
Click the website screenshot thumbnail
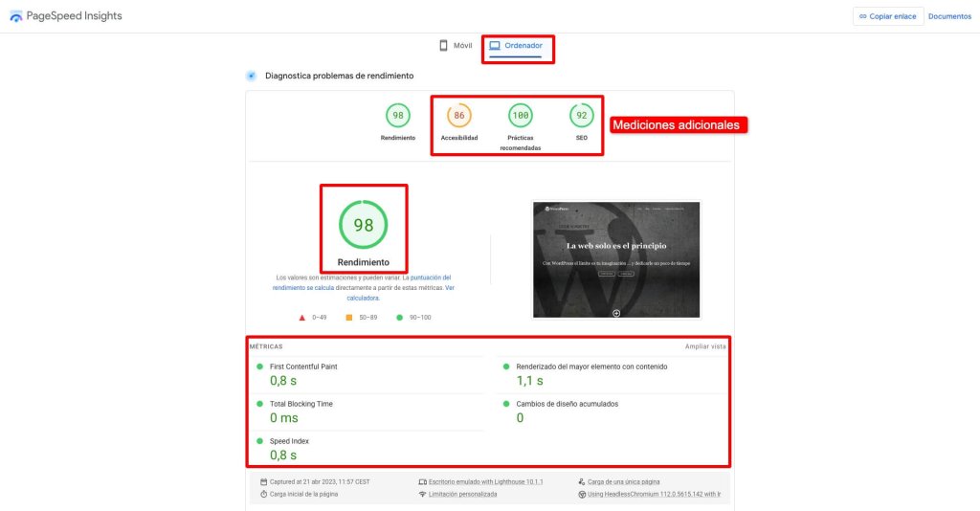pyautogui.click(x=616, y=259)
